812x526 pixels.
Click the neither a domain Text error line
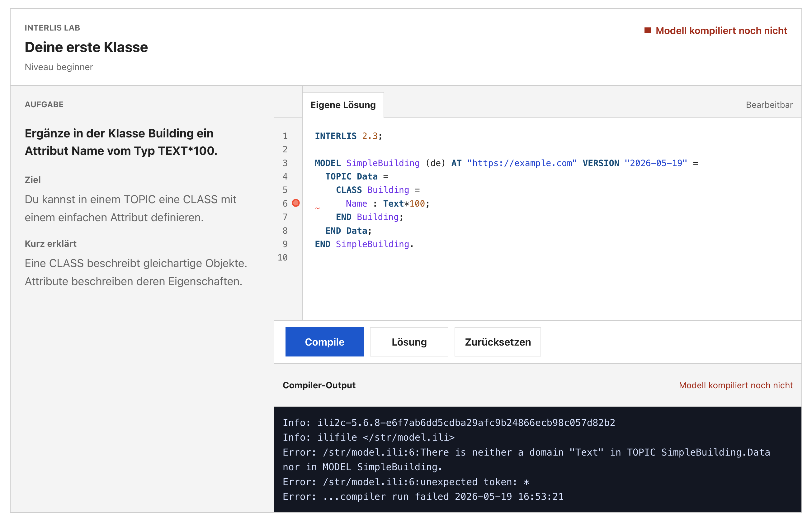click(526, 460)
